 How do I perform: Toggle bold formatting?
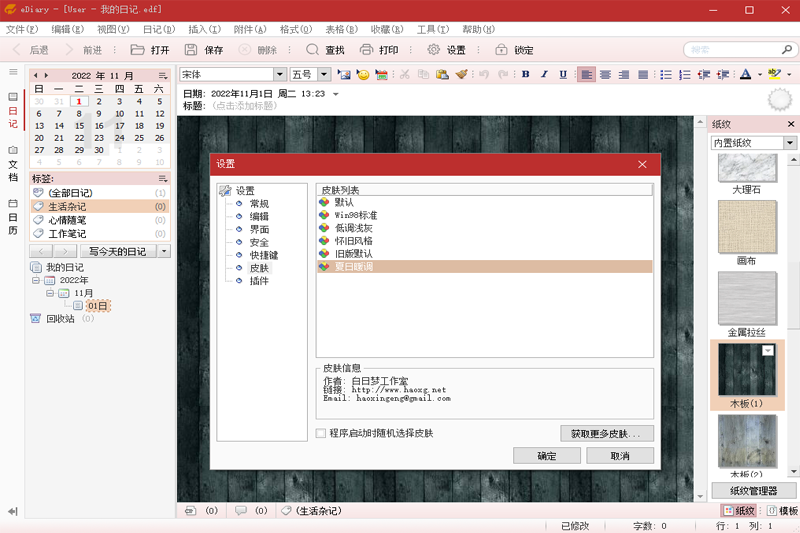[526, 74]
